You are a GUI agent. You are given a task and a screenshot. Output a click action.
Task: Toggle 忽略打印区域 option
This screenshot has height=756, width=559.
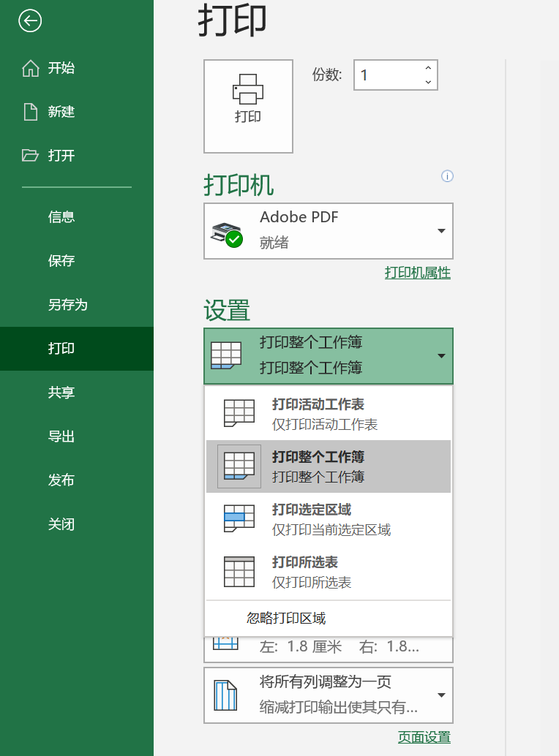point(329,618)
